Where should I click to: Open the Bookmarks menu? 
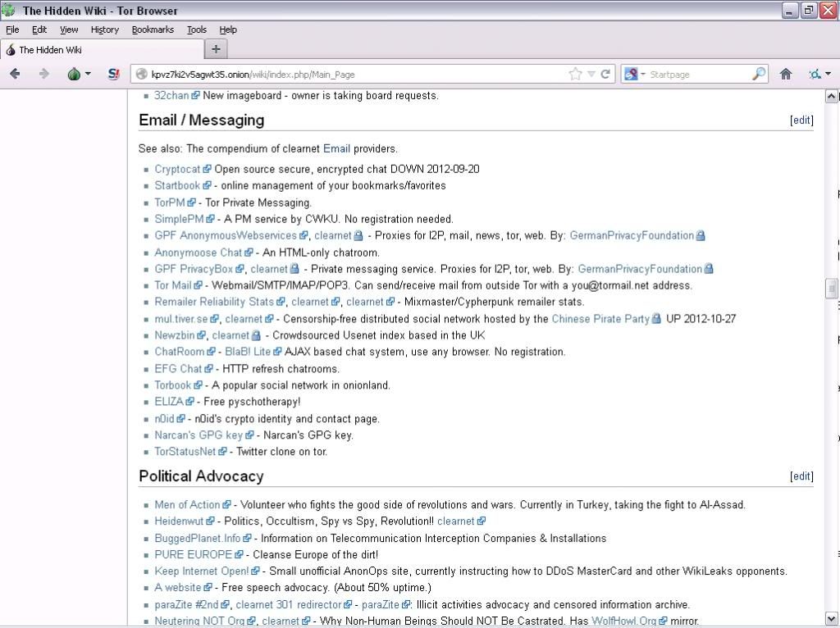[x=153, y=30]
